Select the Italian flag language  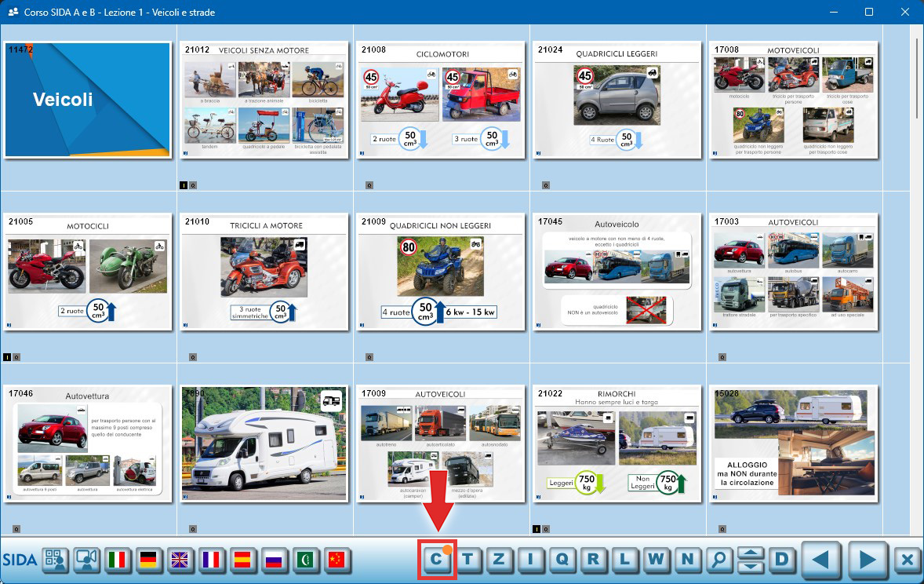[118, 560]
